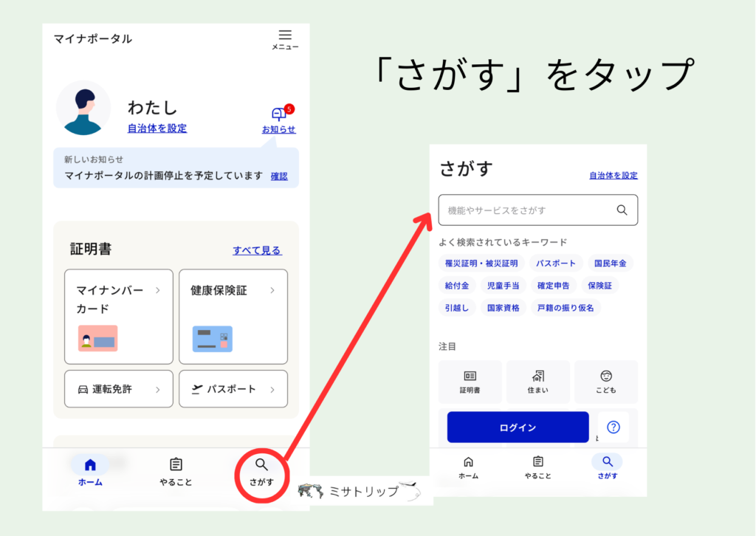The height and width of the screenshot is (536, 756).
Task: Open 確認 in the notice banner
Action: pos(279,176)
